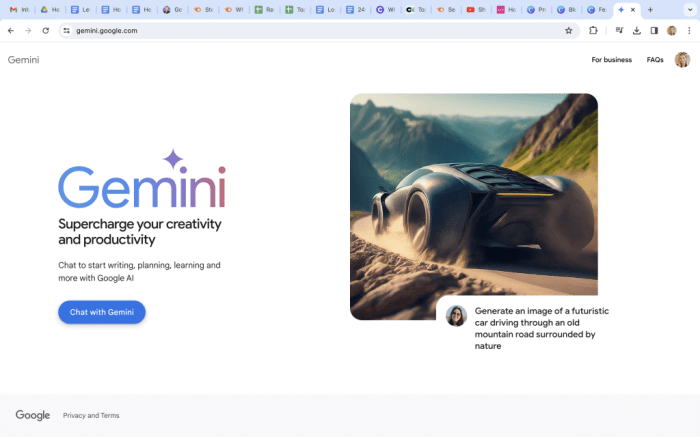This screenshot has width=700, height=437.
Task: Click the 'Supercharge your creativity and productivity' heading
Action: (x=140, y=232)
